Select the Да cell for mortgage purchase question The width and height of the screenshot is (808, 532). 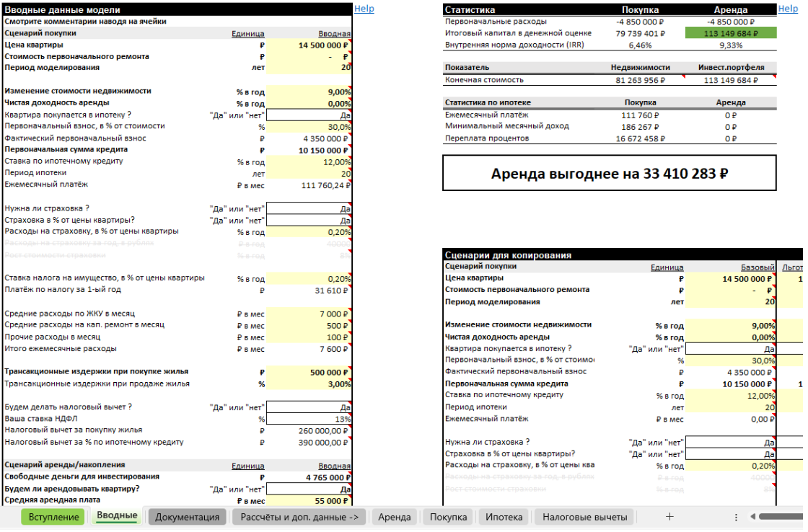point(309,115)
